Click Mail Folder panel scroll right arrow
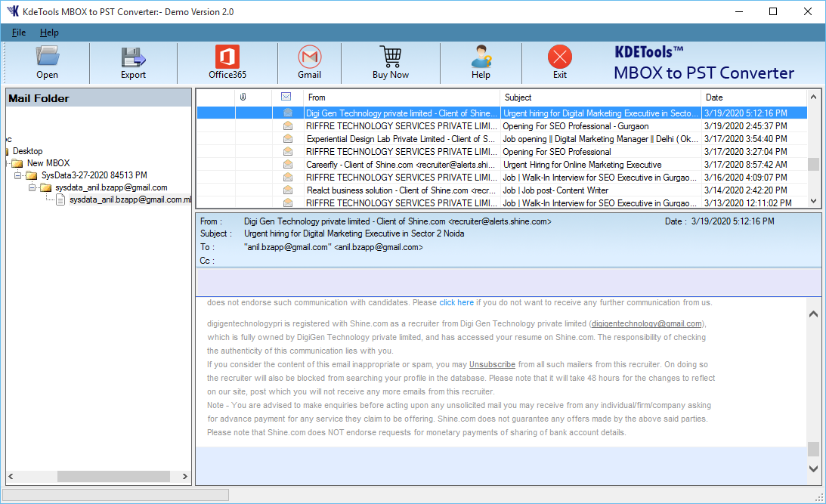 pyautogui.click(x=185, y=476)
